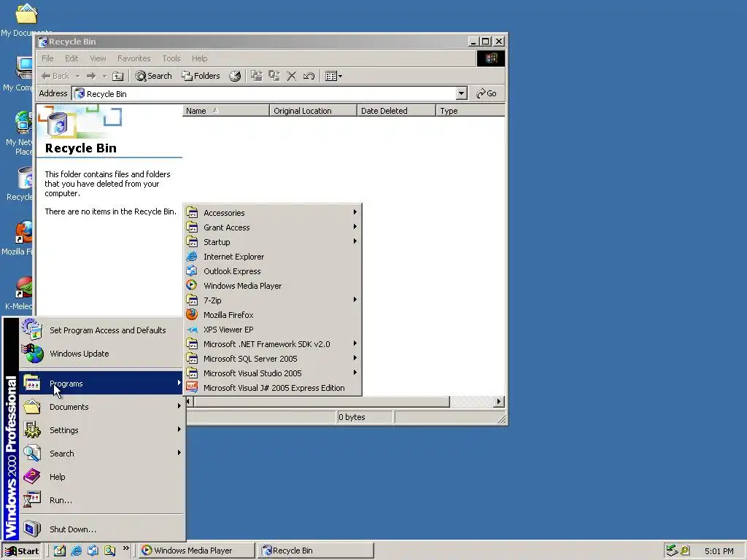Viewport: 747px width, 560px height.
Task: Expand Microsoft SQL Server 2005 submenu arrow
Action: pos(355,359)
